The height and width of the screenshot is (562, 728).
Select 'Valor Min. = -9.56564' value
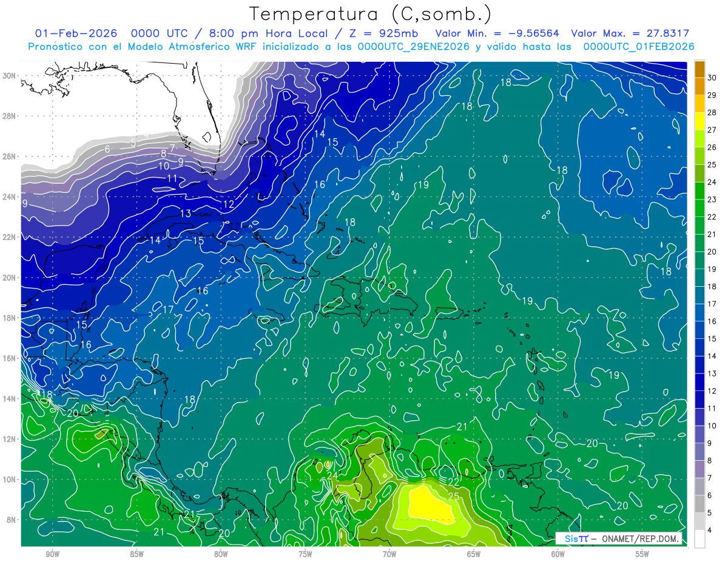497,33
